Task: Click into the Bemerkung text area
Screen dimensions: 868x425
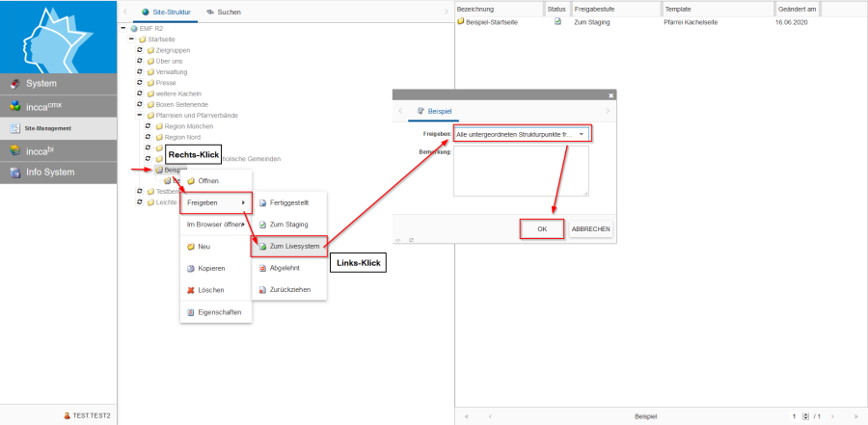Action: [x=521, y=171]
